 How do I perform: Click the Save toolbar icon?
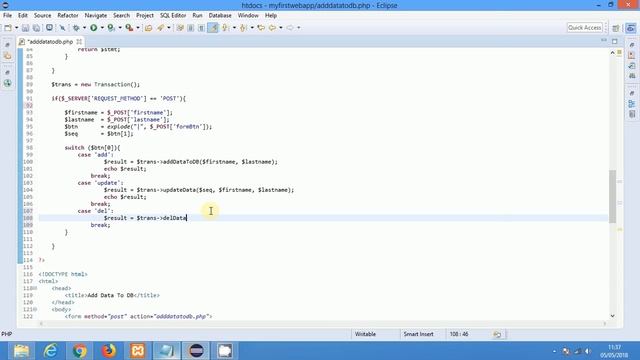[25, 28]
